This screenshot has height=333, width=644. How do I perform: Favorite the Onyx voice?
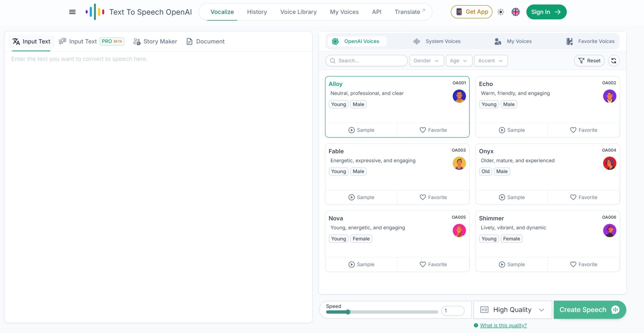[584, 197]
